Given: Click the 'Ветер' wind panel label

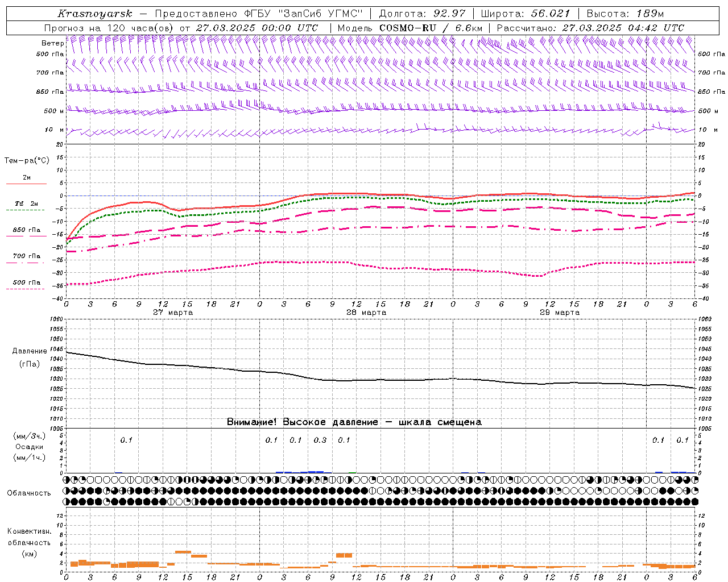Looking at the screenshot, I should 52,43.
